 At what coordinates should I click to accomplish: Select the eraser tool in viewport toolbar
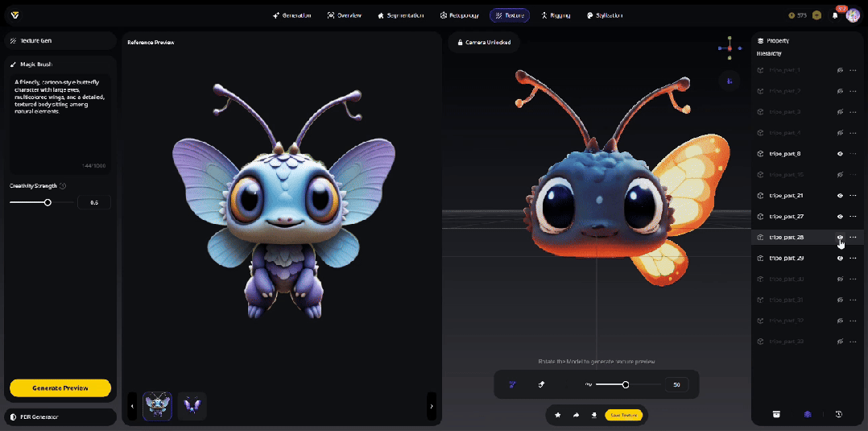[541, 385]
